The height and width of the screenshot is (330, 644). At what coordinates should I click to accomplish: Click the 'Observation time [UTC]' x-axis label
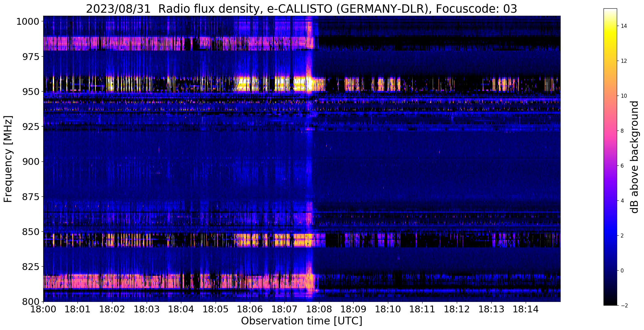301,321
